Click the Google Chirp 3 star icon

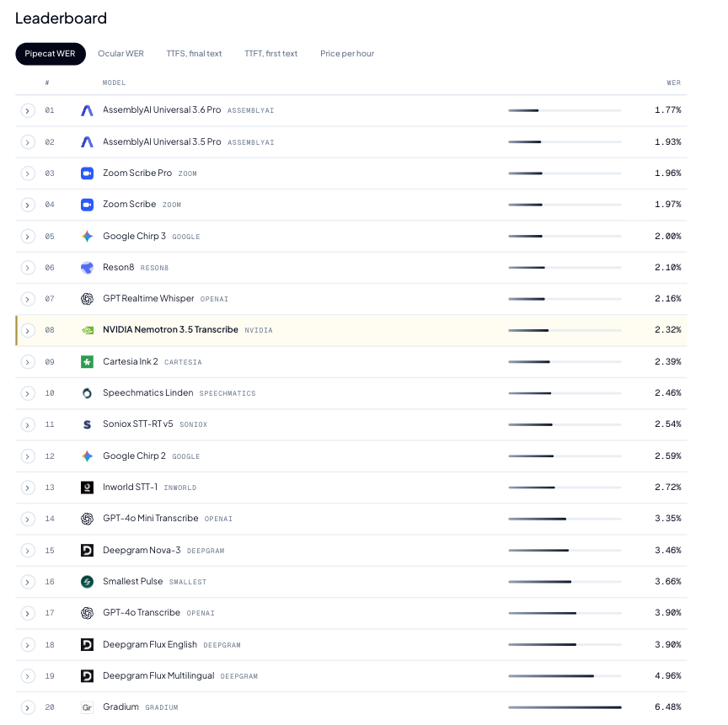[x=87, y=236]
